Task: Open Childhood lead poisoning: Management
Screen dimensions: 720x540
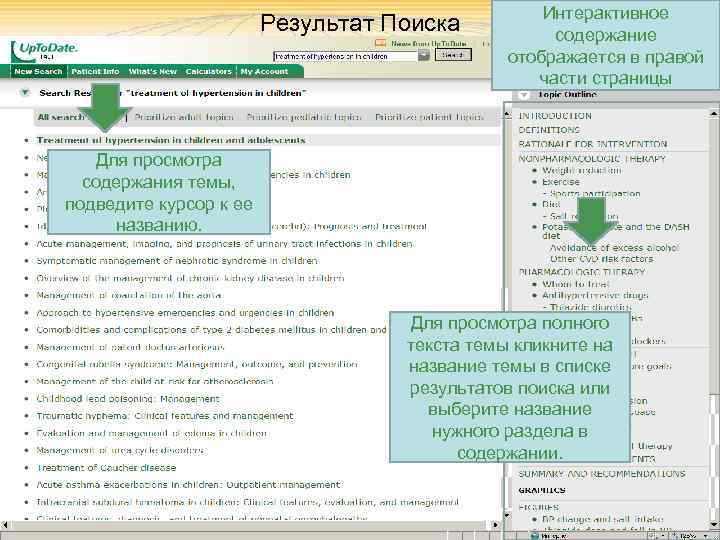Action: (128, 399)
